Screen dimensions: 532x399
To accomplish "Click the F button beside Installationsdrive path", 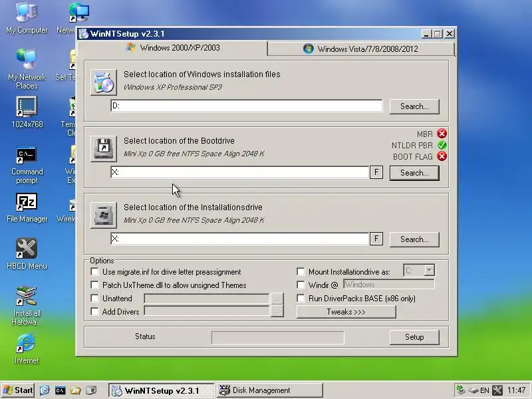I will click(376, 239).
